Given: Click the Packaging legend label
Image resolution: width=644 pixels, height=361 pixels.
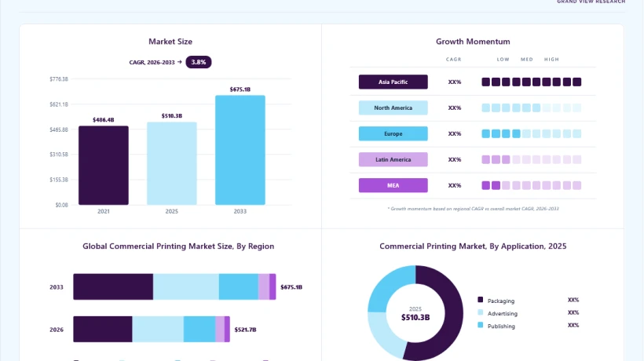Looking at the screenshot, I should (500, 301).
